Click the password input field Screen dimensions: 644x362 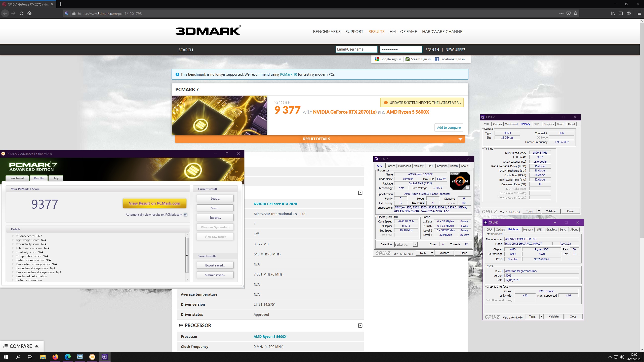(401, 49)
